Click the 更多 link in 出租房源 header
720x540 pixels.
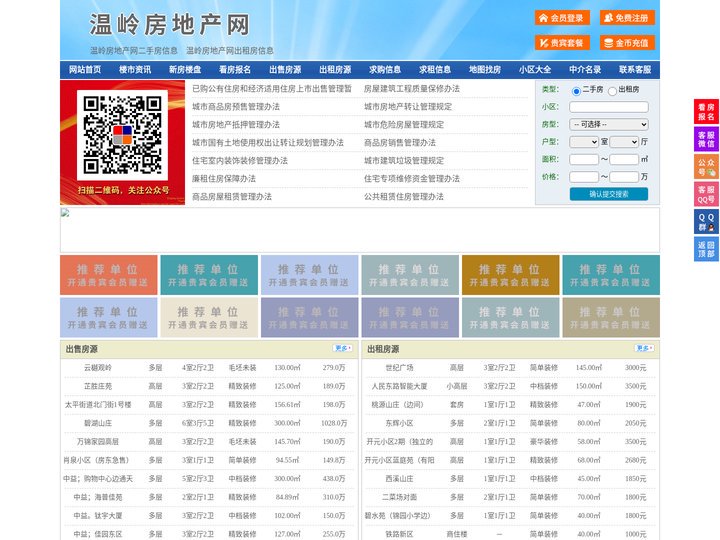pos(644,349)
